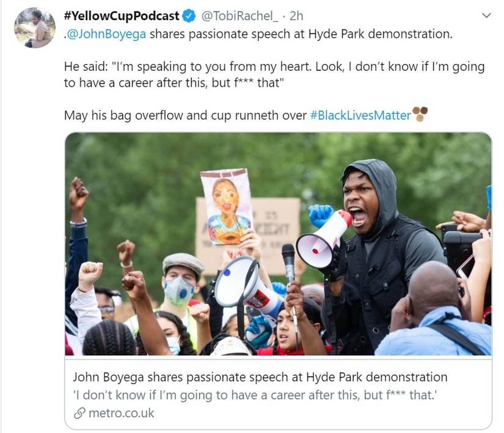Click the #YellowCupPodcast display name
504x433 pixels.
tap(122, 15)
